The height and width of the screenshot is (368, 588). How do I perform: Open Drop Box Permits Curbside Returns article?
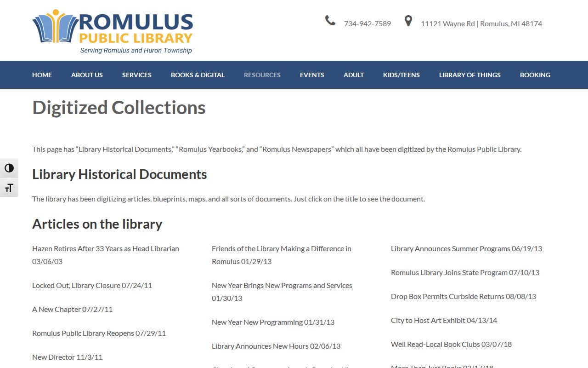pos(464,296)
